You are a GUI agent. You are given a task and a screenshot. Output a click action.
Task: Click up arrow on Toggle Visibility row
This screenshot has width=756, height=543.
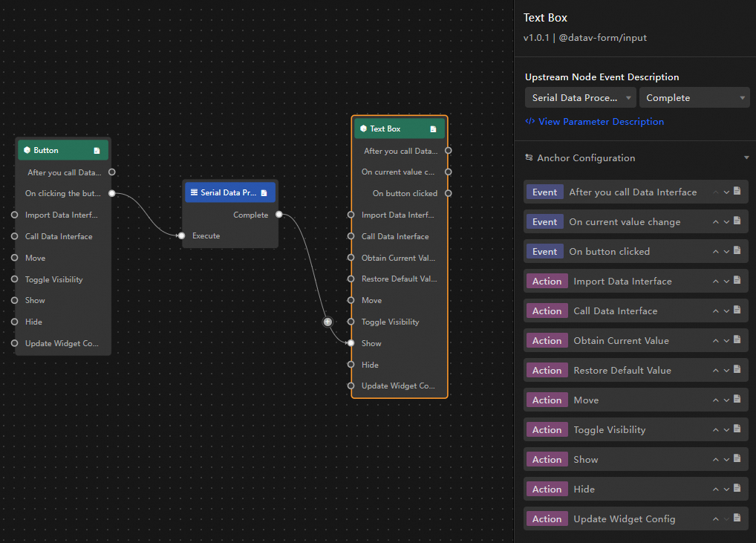[715, 430]
